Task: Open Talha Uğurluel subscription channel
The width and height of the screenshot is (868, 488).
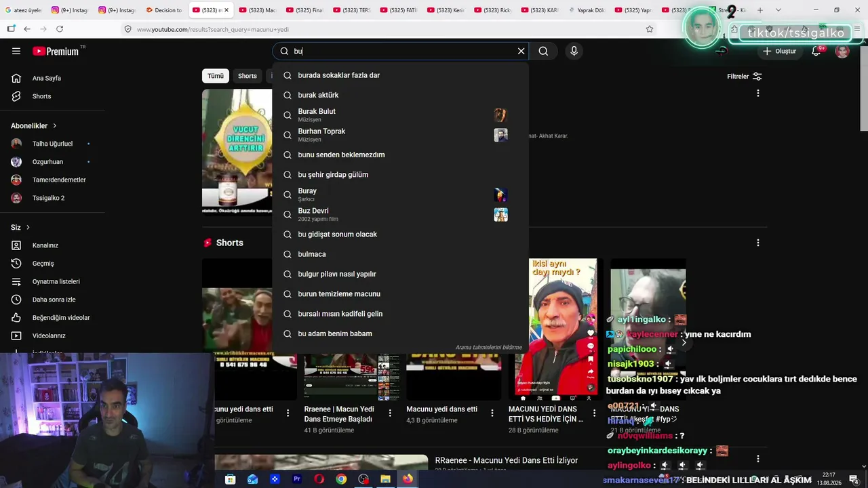Action: click(52, 144)
